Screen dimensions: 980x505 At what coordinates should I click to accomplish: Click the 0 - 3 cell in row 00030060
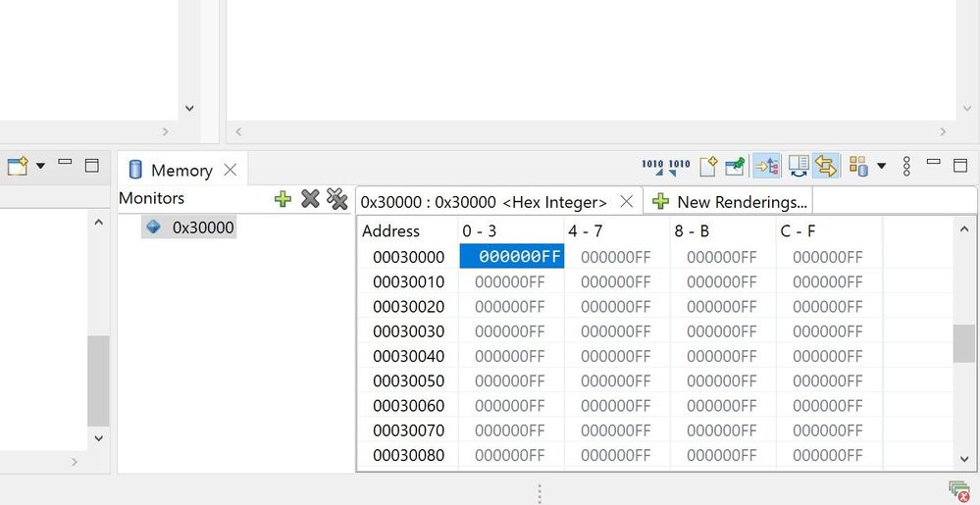point(510,406)
